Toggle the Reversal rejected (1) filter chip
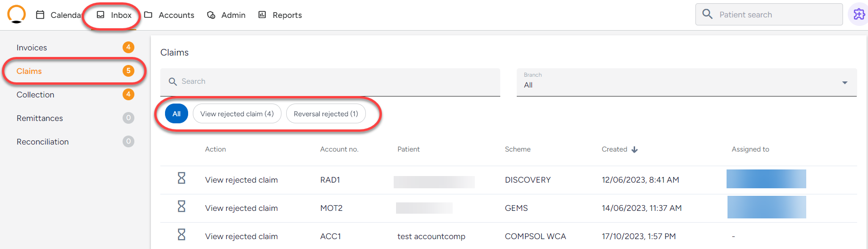 point(326,114)
